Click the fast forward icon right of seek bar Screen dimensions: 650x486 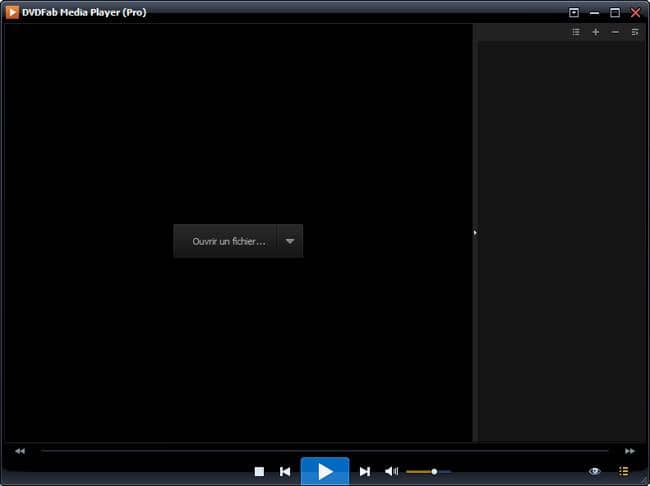coord(630,451)
